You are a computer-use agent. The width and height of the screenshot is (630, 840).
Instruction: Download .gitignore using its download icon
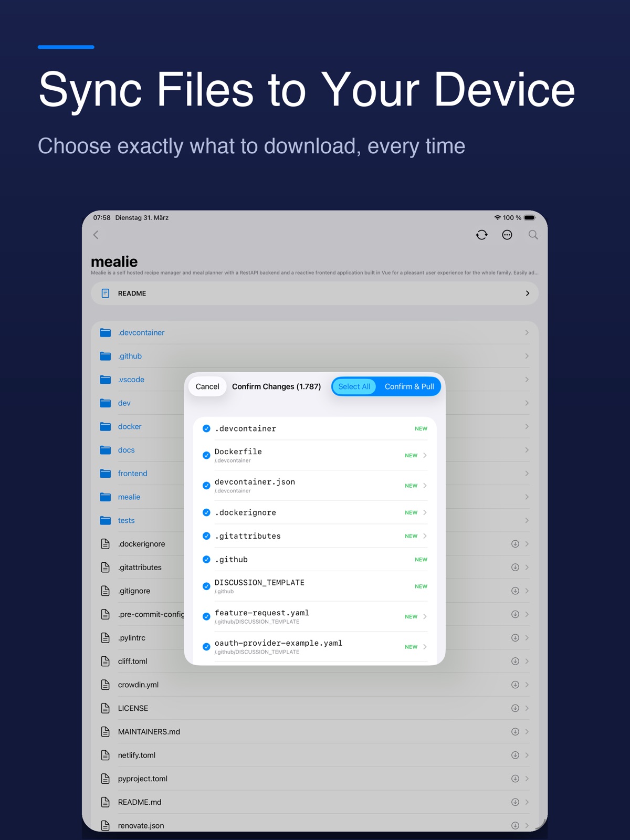point(515,591)
